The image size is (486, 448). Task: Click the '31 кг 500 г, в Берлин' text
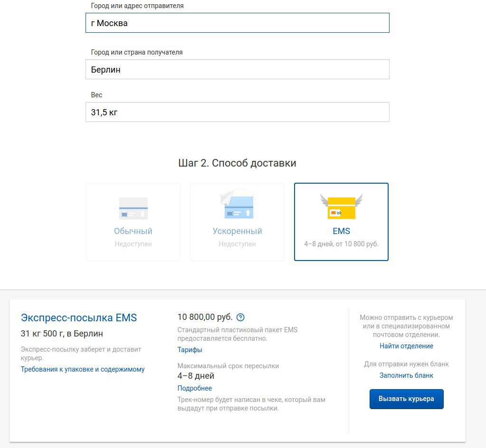[x=62, y=334]
